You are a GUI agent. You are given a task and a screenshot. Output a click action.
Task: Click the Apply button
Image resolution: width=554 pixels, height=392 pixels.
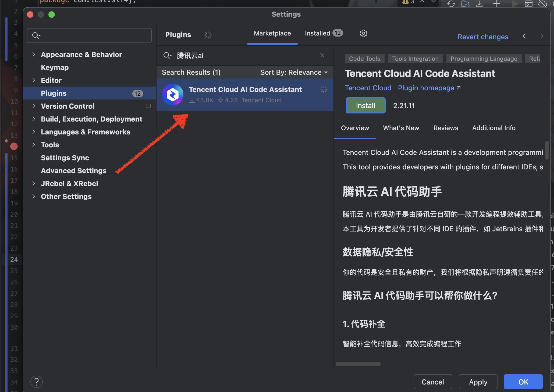click(x=478, y=382)
